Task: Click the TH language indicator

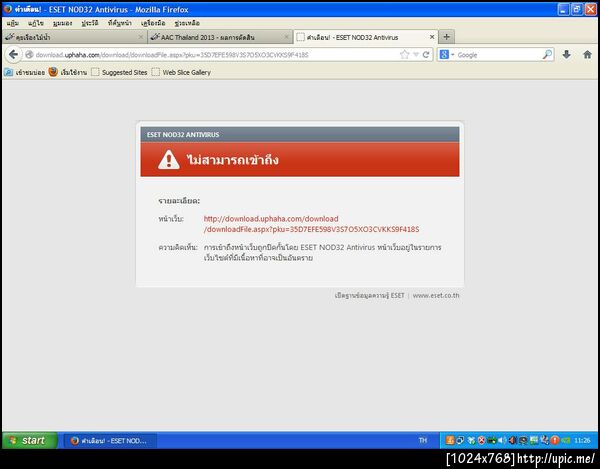Action: point(422,440)
